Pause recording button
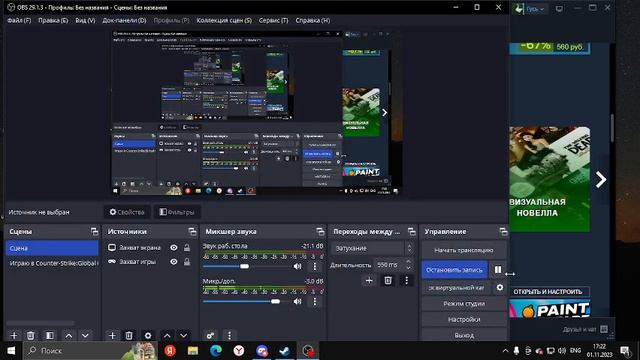The height and width of the screenshot is (360, 640). (x=498, y=270)
